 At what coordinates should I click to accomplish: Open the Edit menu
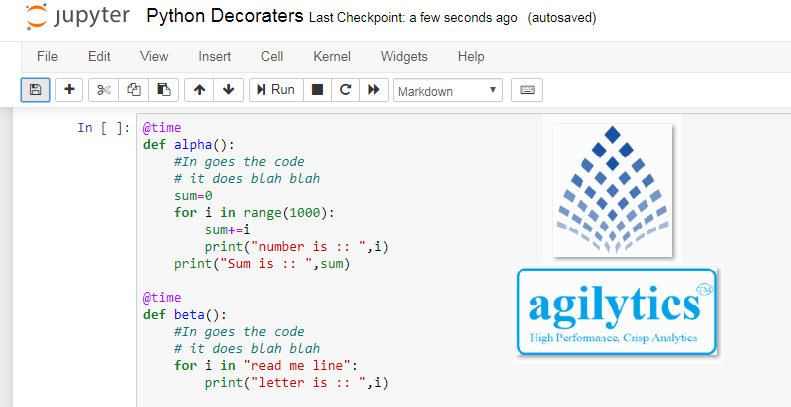[x=99, y=56]
